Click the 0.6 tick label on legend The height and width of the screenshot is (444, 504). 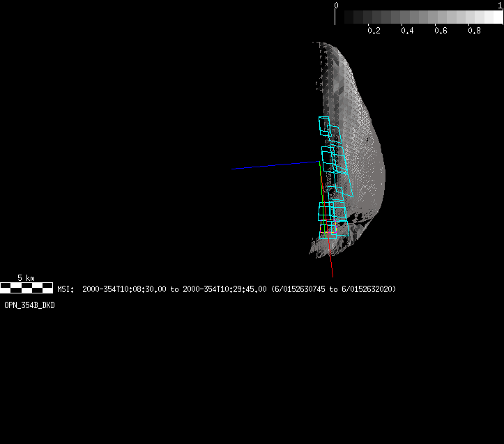click(x=441, y=31)
